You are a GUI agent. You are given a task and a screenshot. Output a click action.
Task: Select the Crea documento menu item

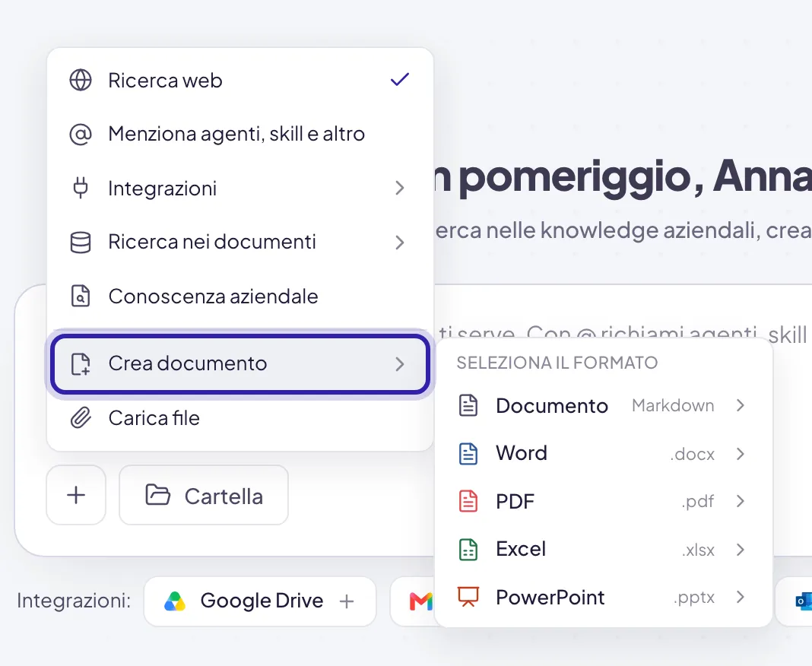point(239,363)
